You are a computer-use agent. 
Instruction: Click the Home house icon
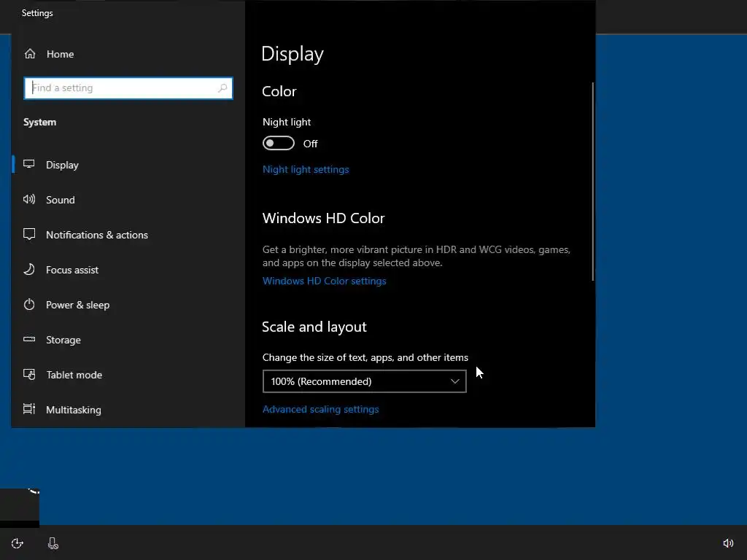pyautogui.click(x=30, y=54)
